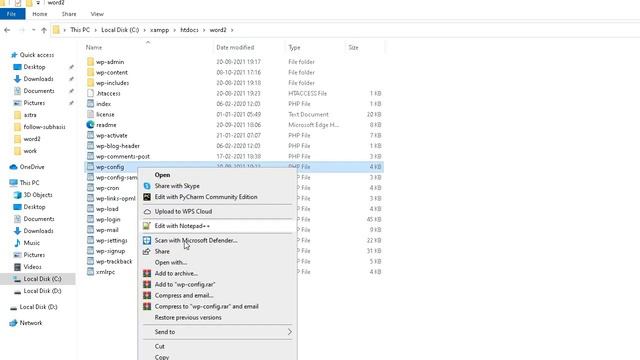This screenshot has width=640, height=360.
Task: Select Network in navigation pane
Action: point(31,323)
